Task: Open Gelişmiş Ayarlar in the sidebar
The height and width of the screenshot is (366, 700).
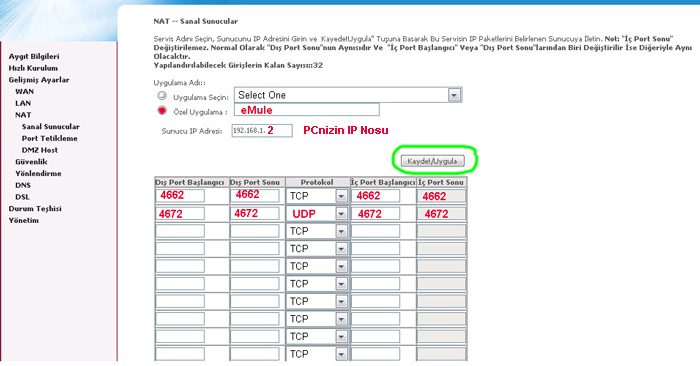Action: pyautogui.click(x=39, y=80)
